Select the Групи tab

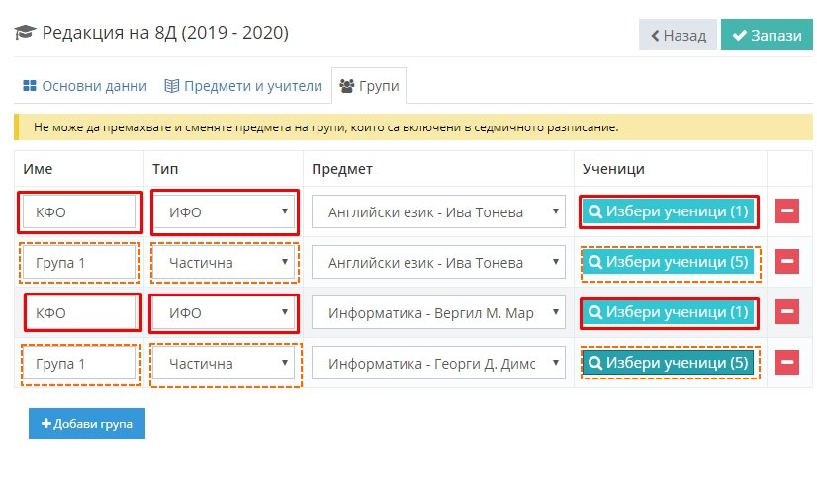tap(369, 86)
